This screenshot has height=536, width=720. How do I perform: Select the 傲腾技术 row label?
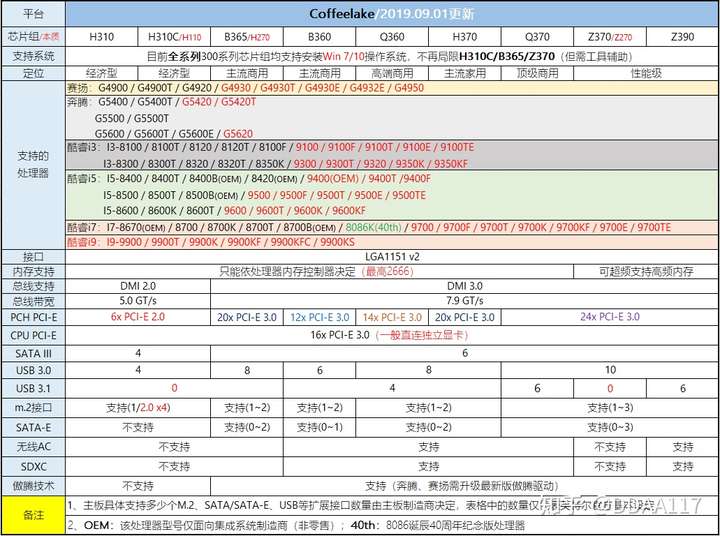[34, 486]
